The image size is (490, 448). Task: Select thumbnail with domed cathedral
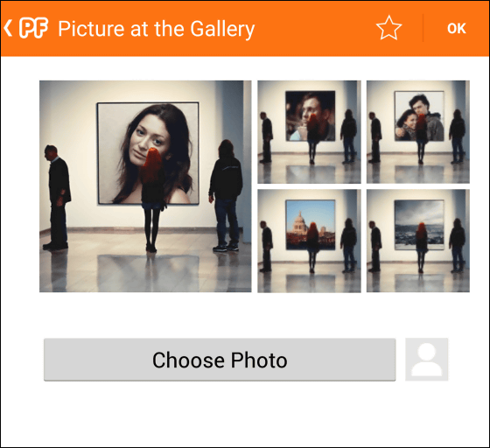tap(309, 241)
